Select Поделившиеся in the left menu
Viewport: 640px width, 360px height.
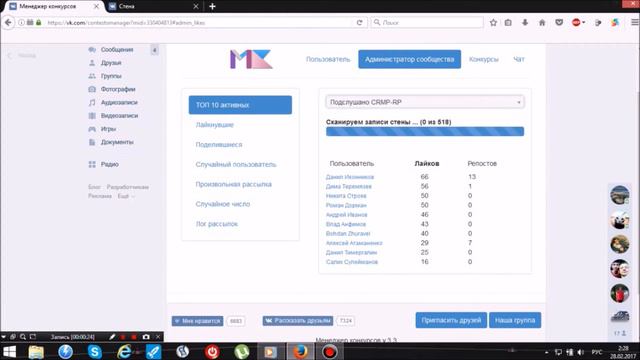219,144
